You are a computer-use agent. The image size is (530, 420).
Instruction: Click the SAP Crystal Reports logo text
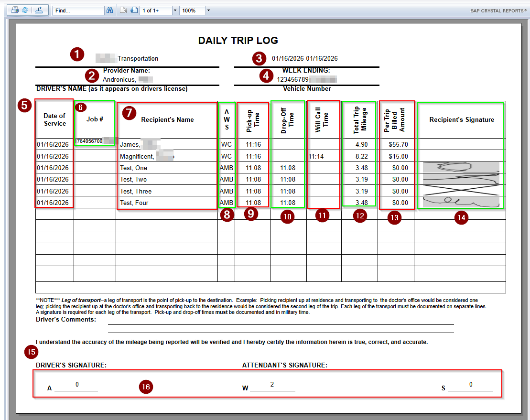tap(498, 10)
